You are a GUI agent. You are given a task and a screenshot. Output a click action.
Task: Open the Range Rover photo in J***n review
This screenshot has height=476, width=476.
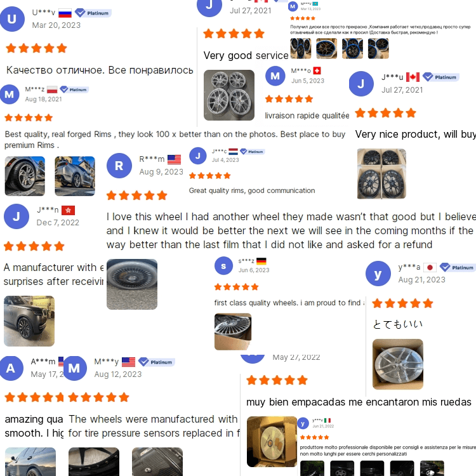click(x=29, y=321)
